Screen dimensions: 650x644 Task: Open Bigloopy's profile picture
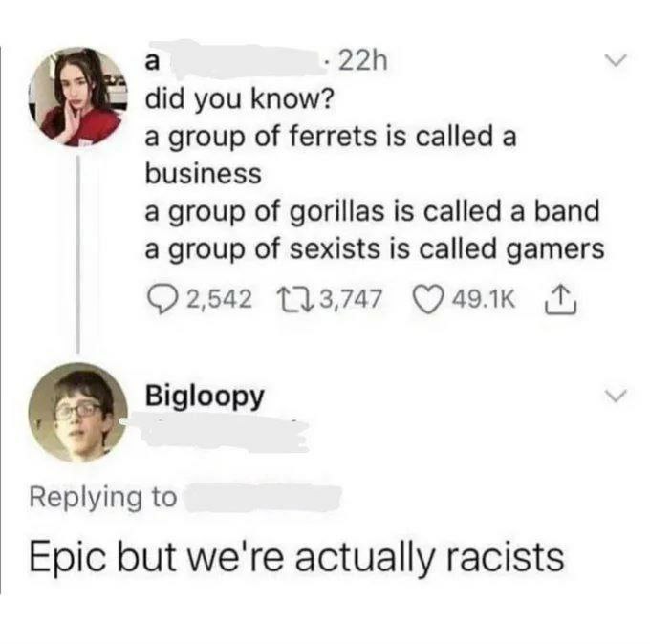click(x=77, y=412)
